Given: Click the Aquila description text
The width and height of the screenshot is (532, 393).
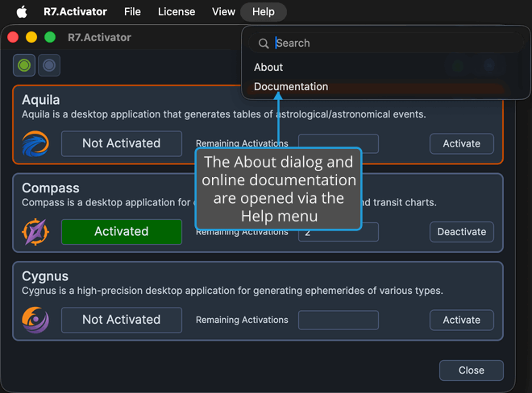Looking at the screenshot, I should 224,114.
